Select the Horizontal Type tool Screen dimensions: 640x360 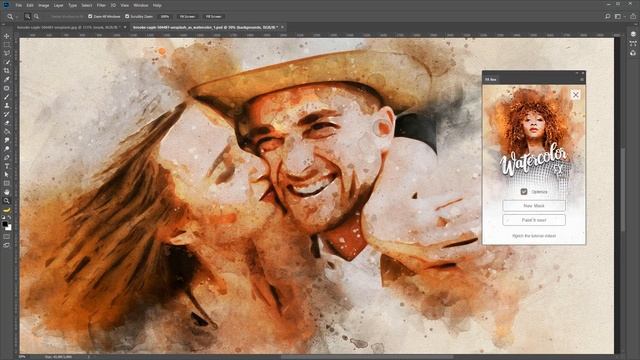pyautogui.click(x=7, y=166)
